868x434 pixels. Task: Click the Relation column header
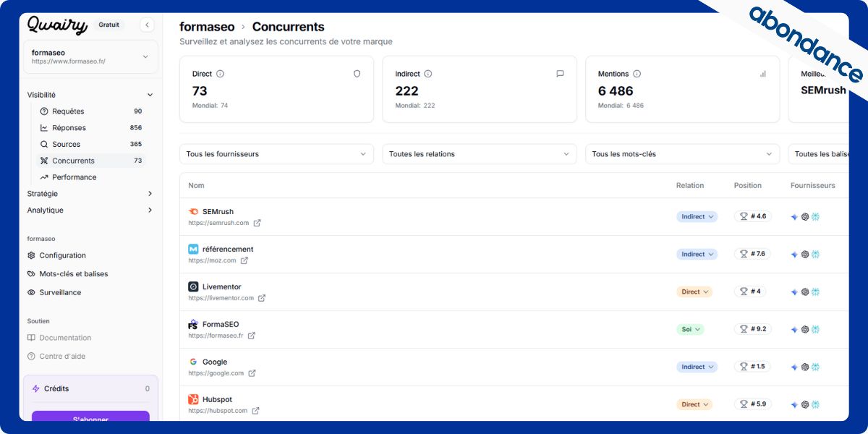click(690, 186)
